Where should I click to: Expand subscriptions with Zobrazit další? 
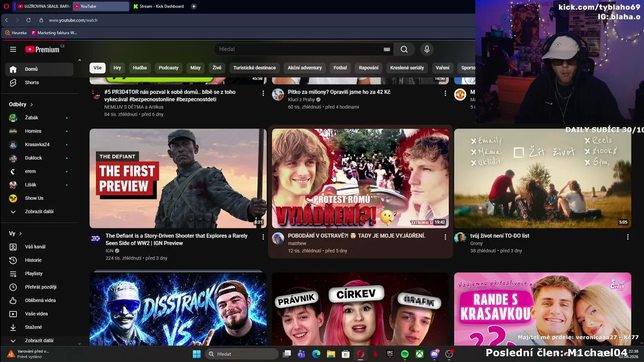click(39, 212)
